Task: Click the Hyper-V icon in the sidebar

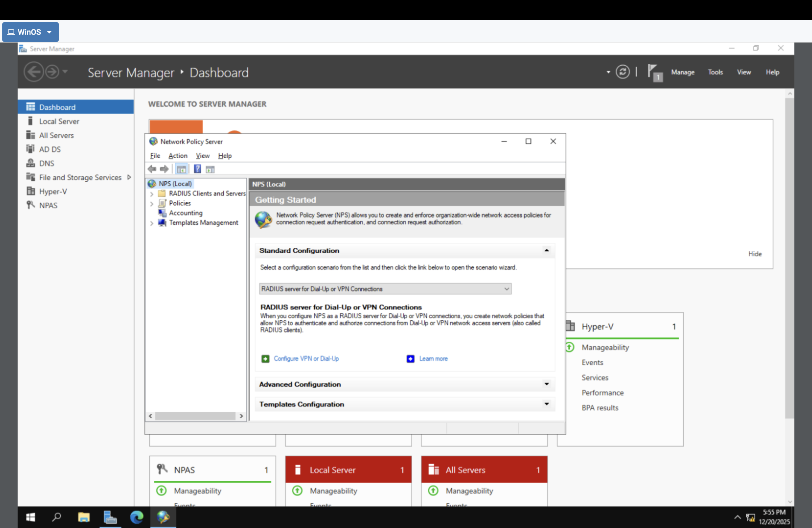Action: 31,191
